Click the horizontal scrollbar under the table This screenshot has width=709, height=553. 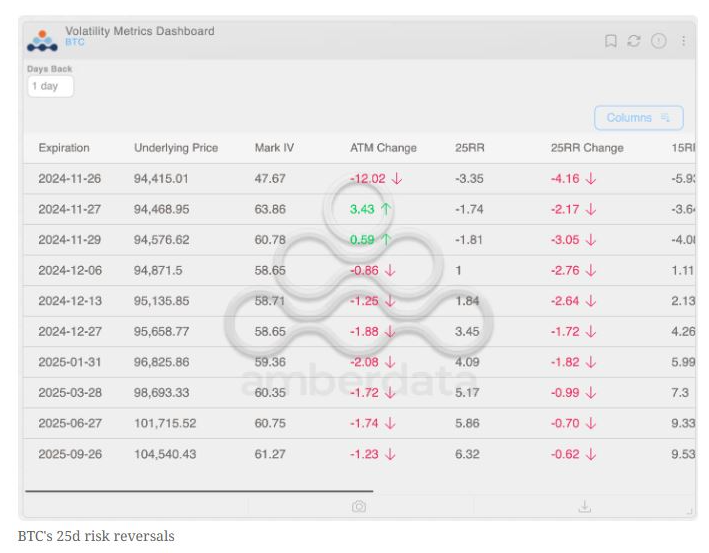click(198, 491)
